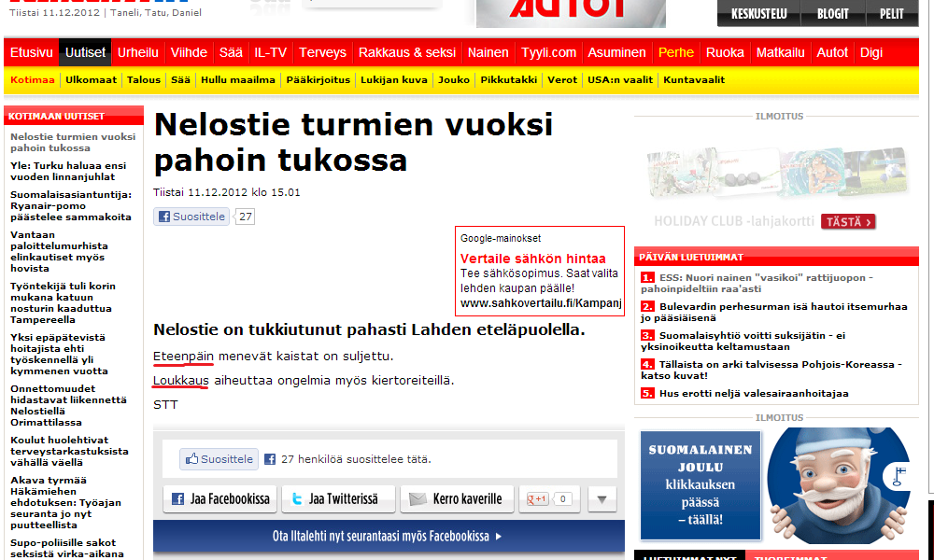
Task: Select USA:n vaalit in submenu
Action: pos(620,79)
